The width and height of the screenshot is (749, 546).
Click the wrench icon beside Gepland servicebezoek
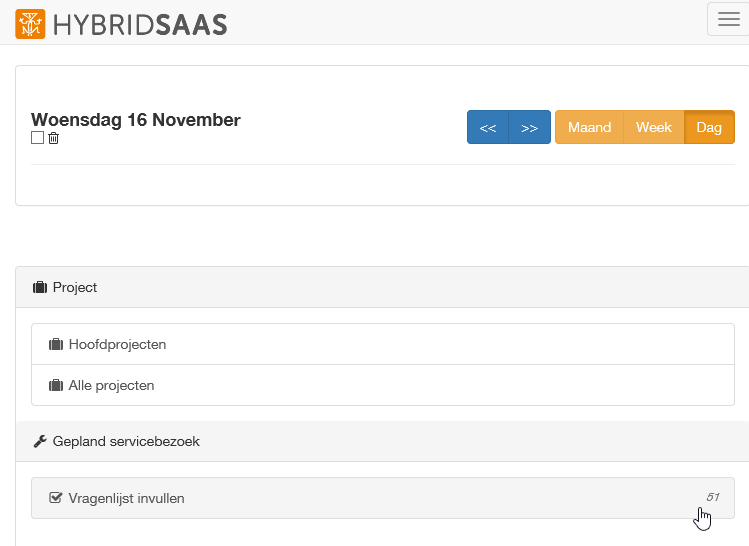pyautogui.click(x=40, y=441)
